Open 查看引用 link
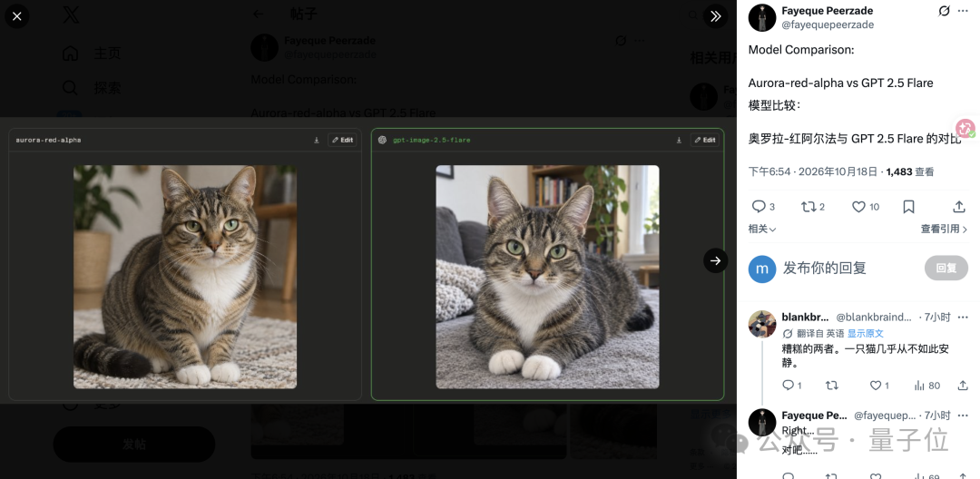This screenshot has width=980, height=479. (944, 230)
